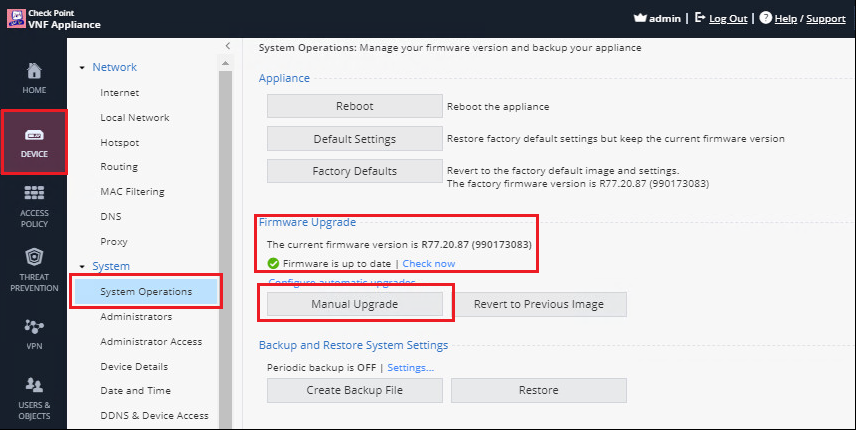Viewport: 856px width, 430px height.
Task: Click the Help question mark icon
Action: click(x=765, y=18)
